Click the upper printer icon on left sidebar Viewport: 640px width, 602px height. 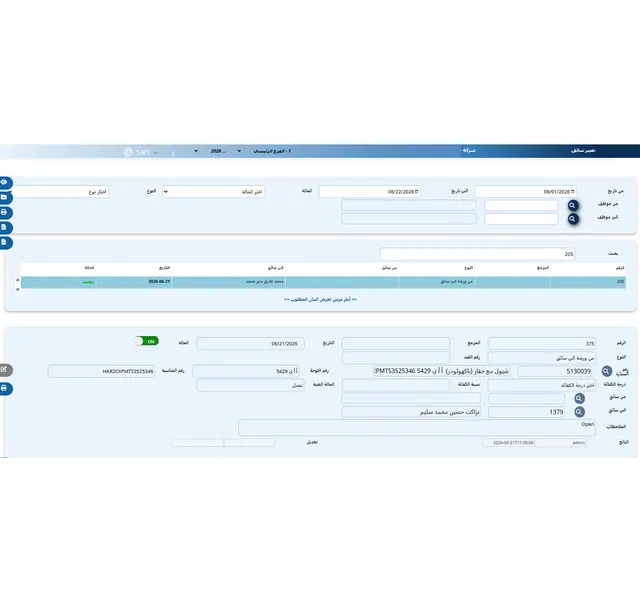tap(4, 213)
